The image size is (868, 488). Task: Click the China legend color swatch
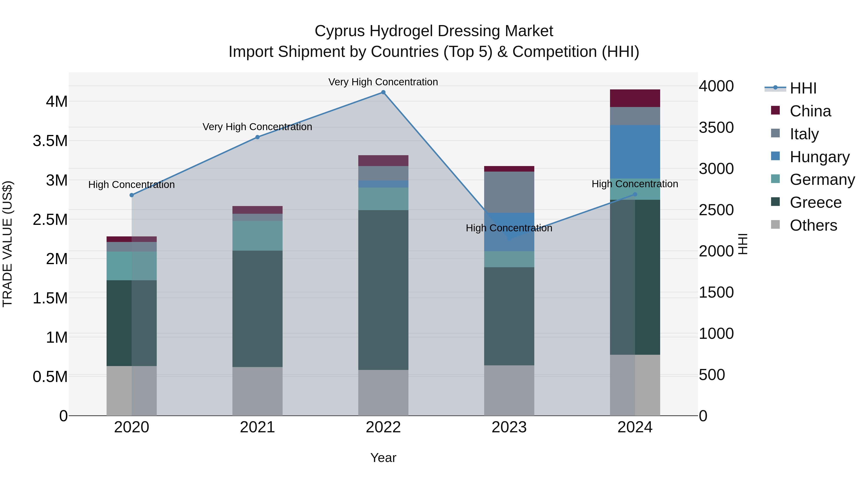775,110
